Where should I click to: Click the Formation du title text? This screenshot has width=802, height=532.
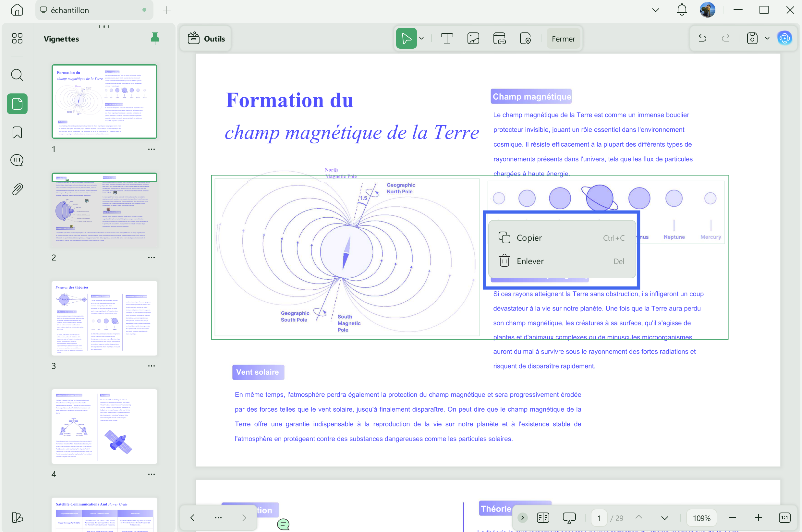click(289, 100)
